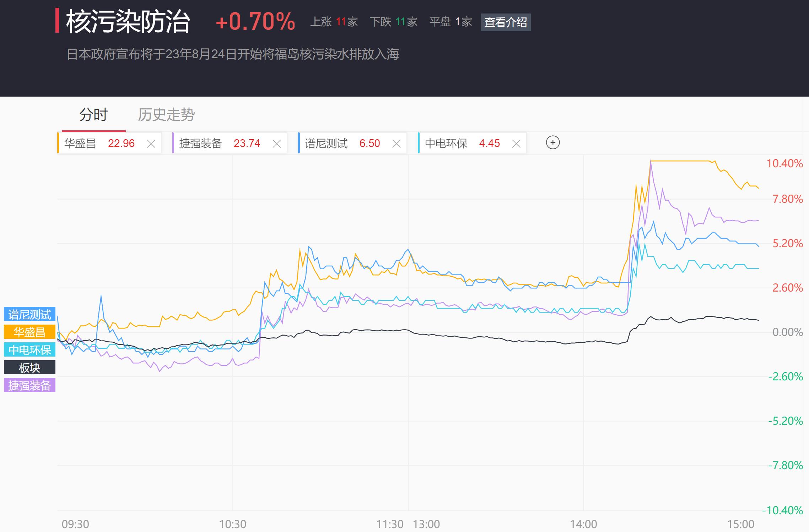Remove 中电环保 using its X icon

516,144
